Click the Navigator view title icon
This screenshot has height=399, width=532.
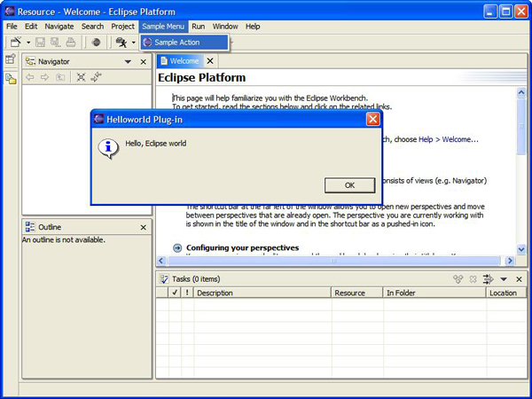point(30,61)
